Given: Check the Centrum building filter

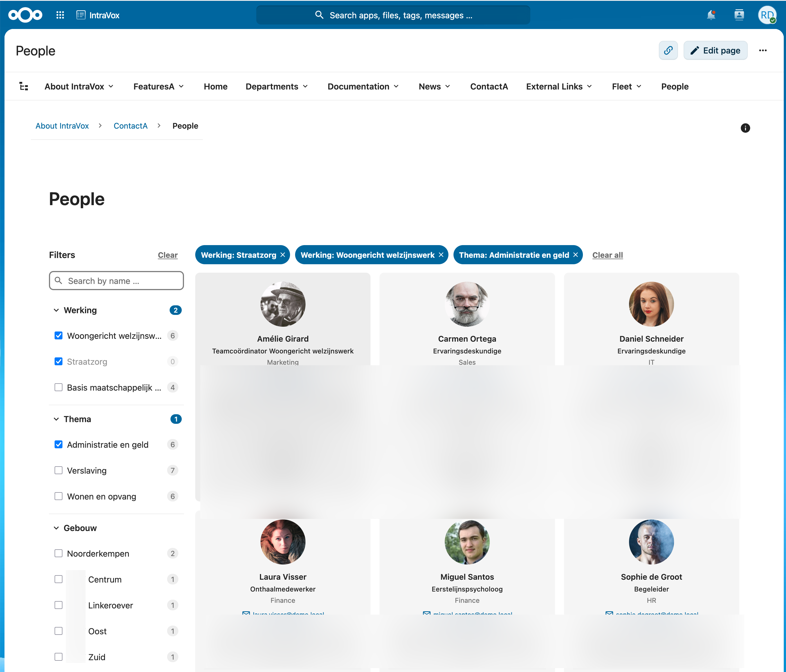Looking at the screenshot, I should 59,579.
